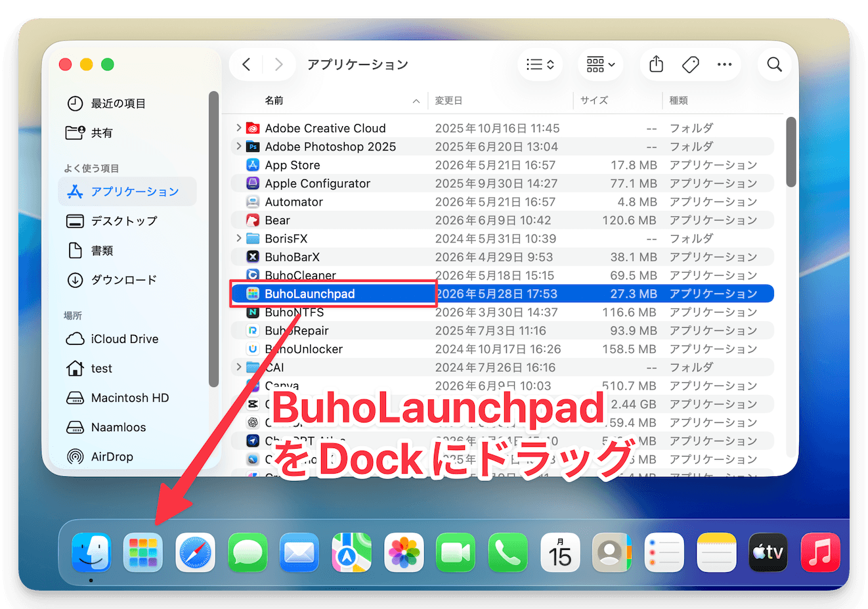This screenshot has width=868, height=609.
Task: Sort by the 種類 column header
Action: [x=679, y=101]
